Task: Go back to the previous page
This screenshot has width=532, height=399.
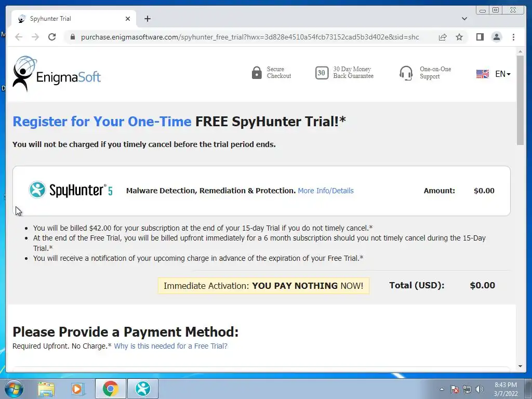Action: [x=19, y=37]
